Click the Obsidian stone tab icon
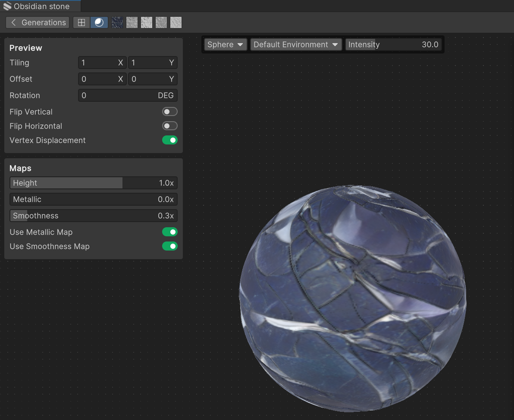Viewport: 514px width, 420px height. pyautogui.click(x=7, y=6)
